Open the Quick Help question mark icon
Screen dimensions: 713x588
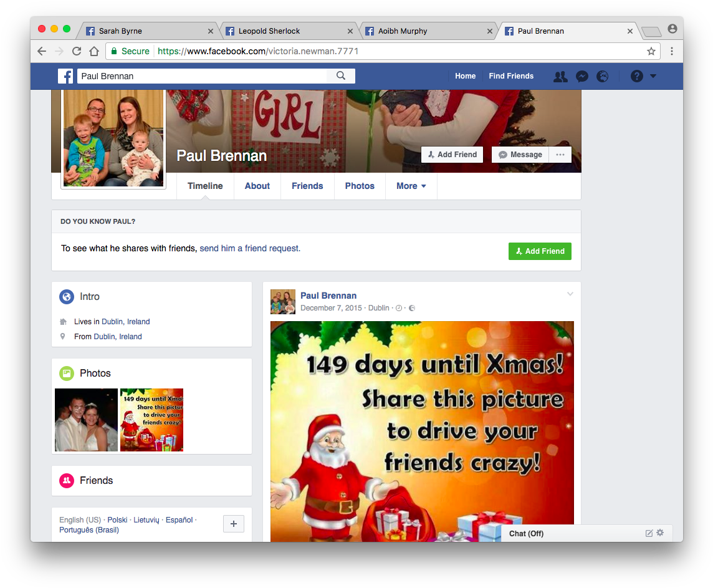tap(636, 76)
